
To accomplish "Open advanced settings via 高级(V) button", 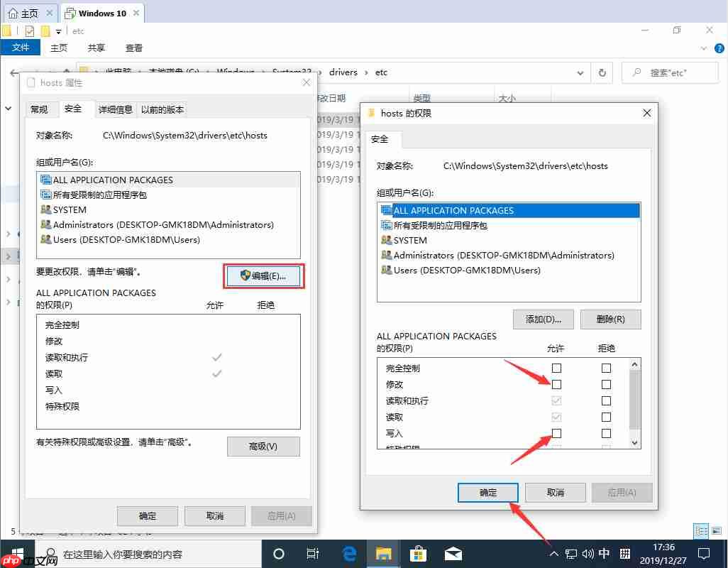I will pos(263,447).
